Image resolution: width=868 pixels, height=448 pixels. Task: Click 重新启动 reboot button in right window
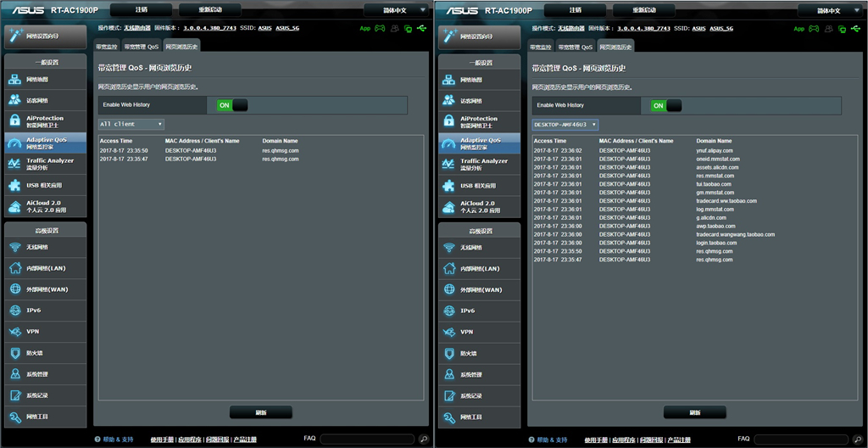pos(644,10)
